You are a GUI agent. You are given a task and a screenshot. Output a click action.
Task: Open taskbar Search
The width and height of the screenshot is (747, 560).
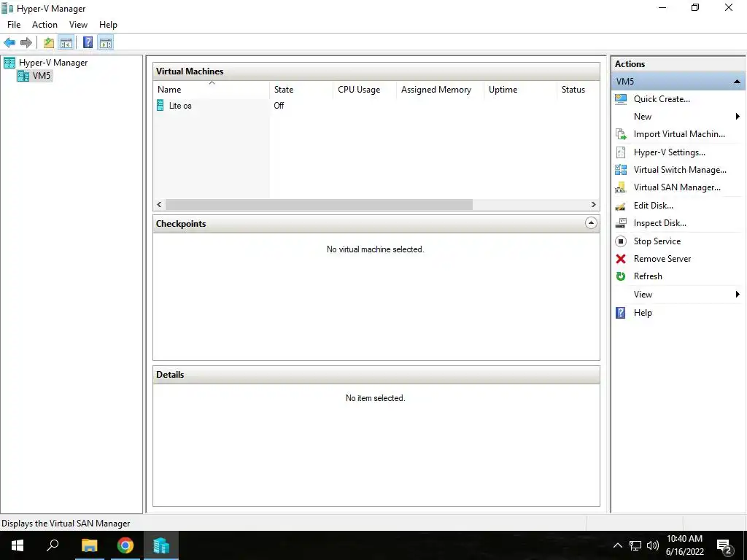pos(53,545)
